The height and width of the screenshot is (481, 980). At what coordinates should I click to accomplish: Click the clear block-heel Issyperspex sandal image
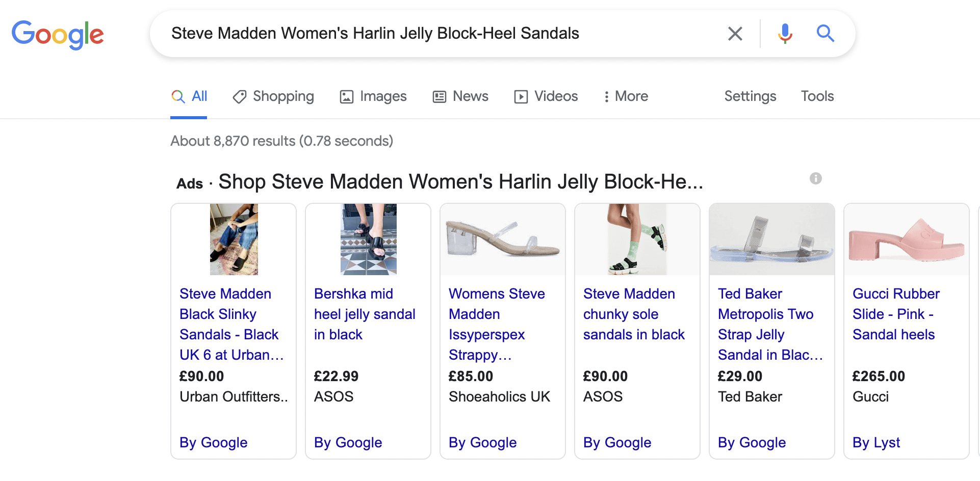(502, 239)
